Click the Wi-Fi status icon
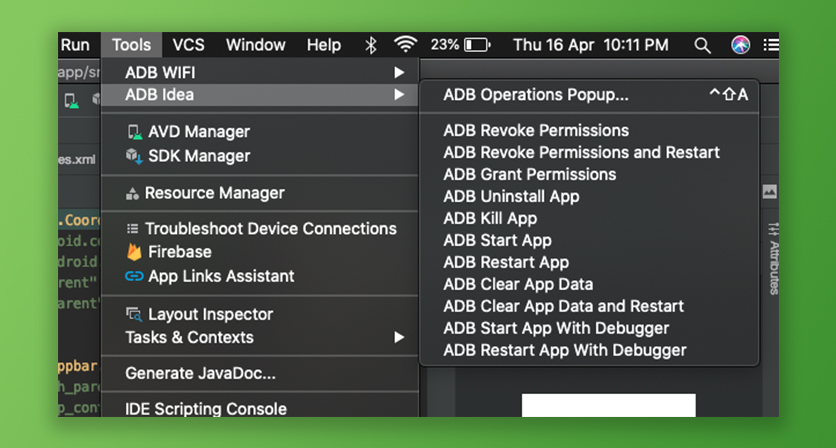 click(x=405, y=45)
